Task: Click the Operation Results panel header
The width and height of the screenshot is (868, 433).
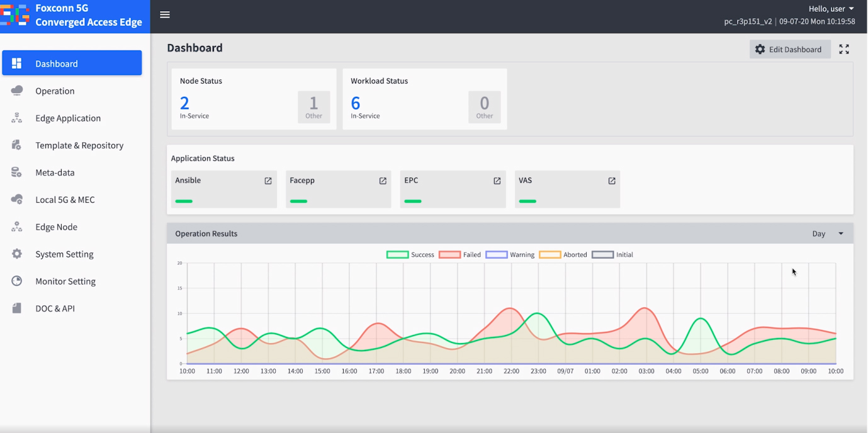Action: (x=510, y=233)
